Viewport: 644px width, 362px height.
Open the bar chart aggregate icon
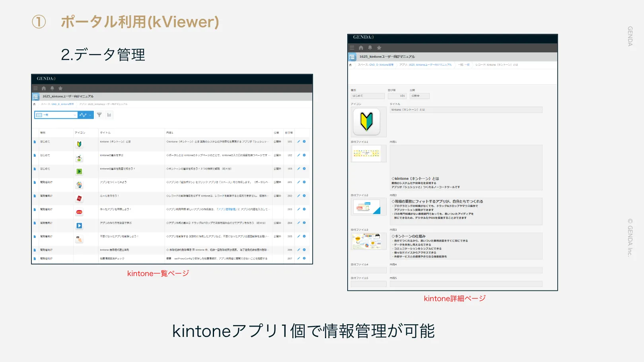(109, 115)
